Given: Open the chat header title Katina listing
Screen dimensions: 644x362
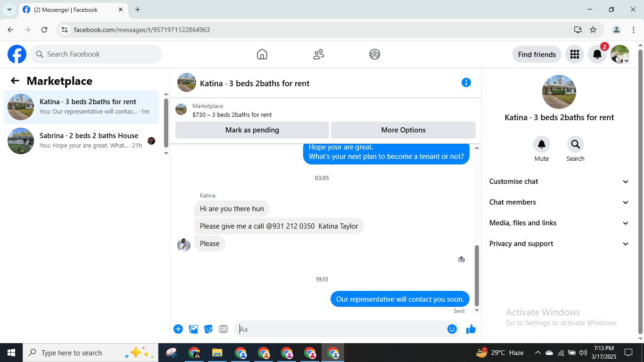Looking at the screenshot, I should (255, 83).
